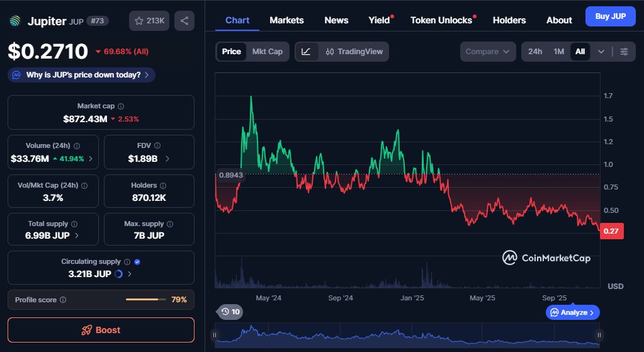Select the All time range
The height and width of the screenshot is (352, 644).
click(580, 52)
